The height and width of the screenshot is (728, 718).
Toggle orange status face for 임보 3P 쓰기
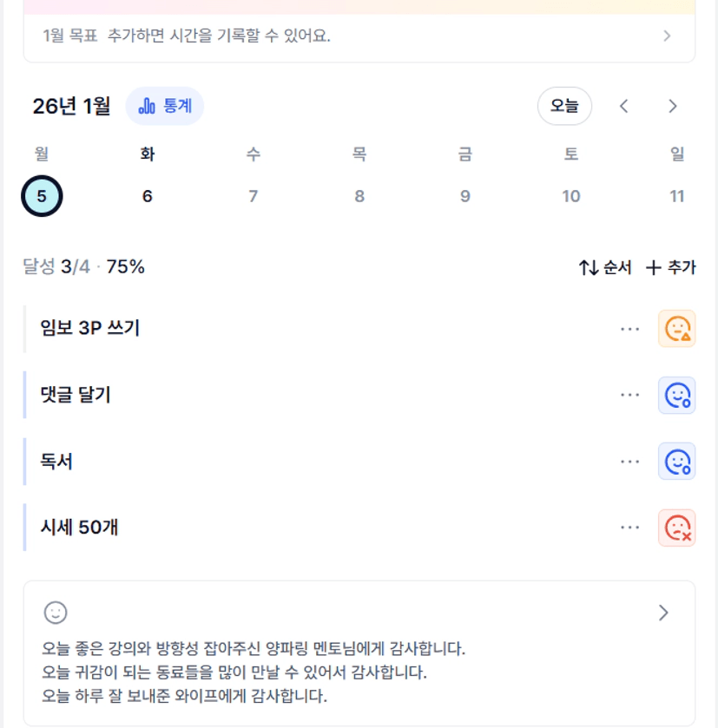676,329
